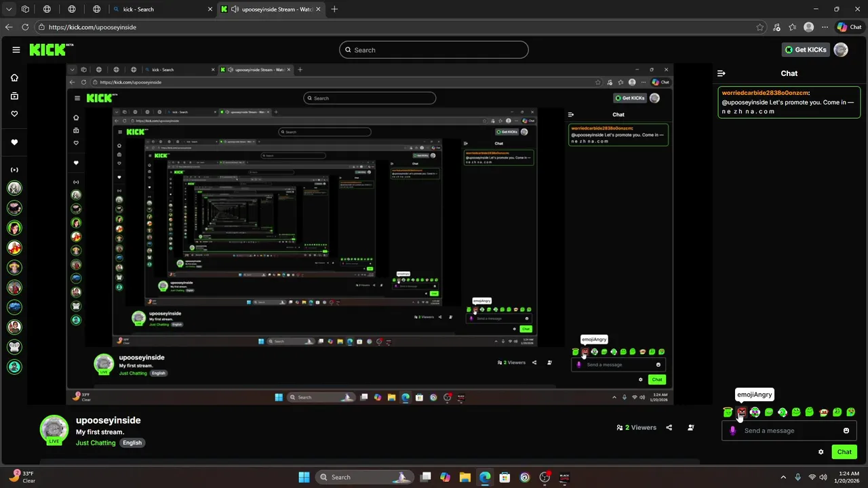Click the share icon beside Viewers
This screenshot has height=488, width=868.
pyautogui.click(x=669, y=428)
